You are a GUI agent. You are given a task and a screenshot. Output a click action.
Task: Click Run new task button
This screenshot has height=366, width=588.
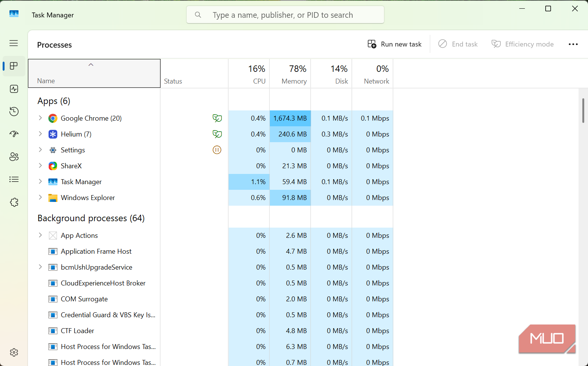[395, 44]
